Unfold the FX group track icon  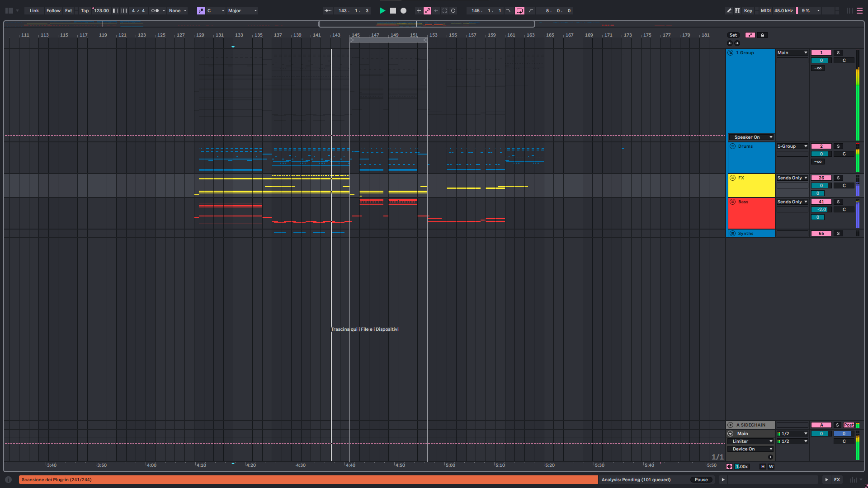[x=733, y=178]
